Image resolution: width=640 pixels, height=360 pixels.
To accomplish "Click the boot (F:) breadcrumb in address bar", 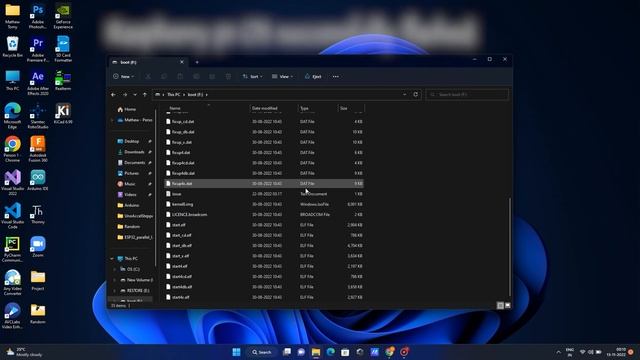I will (x=195, y=95).
